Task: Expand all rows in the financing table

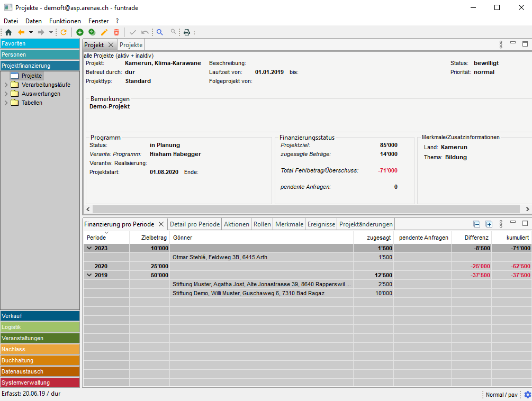Action: (x=489, y=224)
